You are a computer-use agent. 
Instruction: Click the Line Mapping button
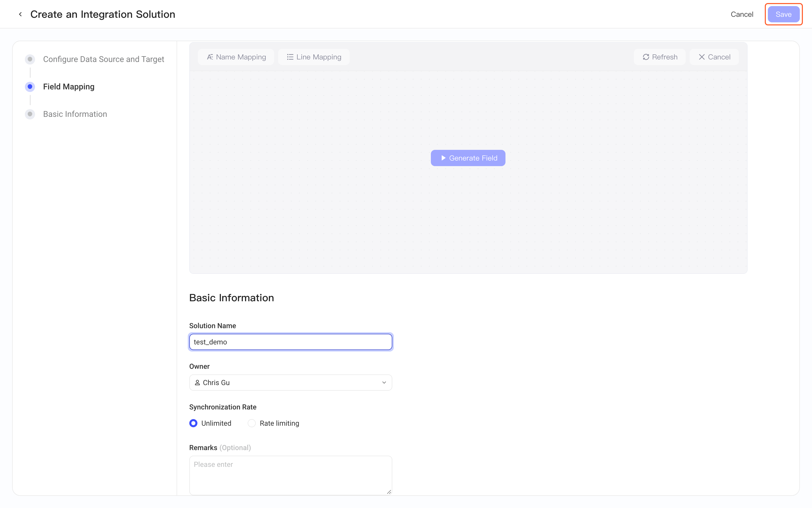[x=314, y=57]
